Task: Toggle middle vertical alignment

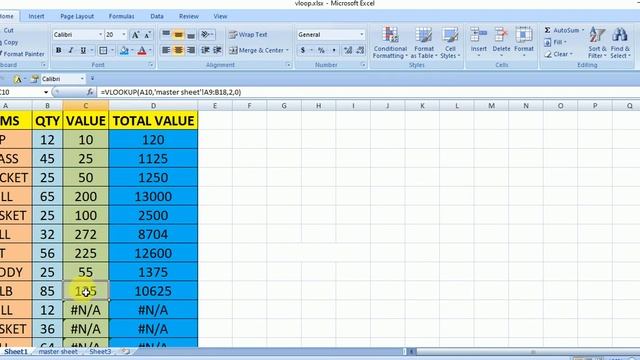Action: click(x=178, y=35)
